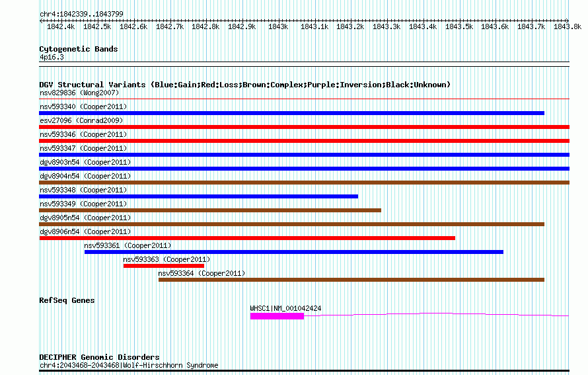Click the nsv829836 (Wong2007) variant label
The image size is (588, 375).
pyautogui.click(x=79, y=93)
